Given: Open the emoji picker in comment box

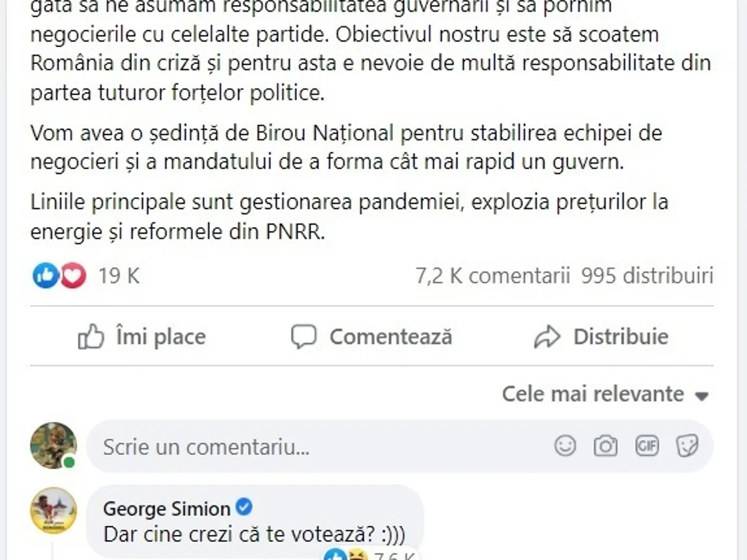Looking at the screenshot, I should pyautogui.click(x=565, y=446).
